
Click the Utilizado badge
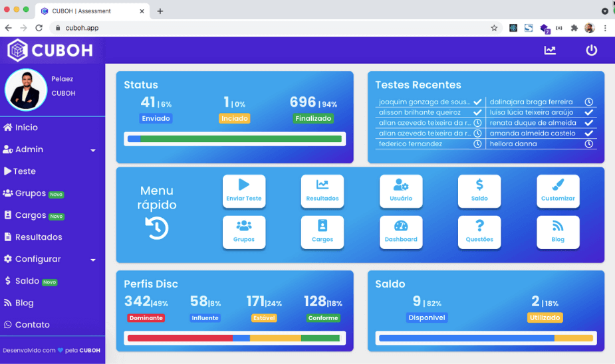coord(545,318)
